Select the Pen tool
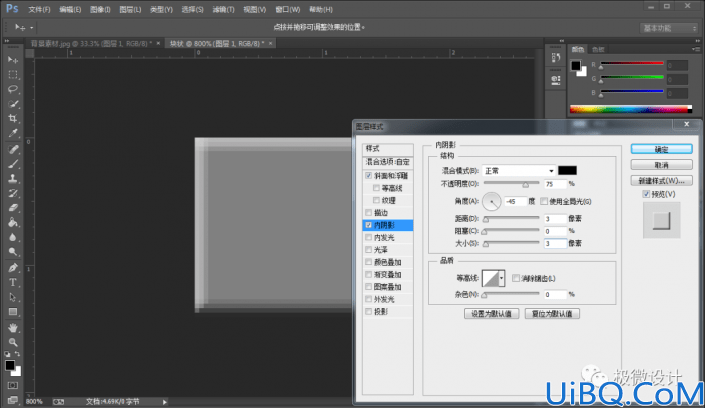 [x=13, y=268]
